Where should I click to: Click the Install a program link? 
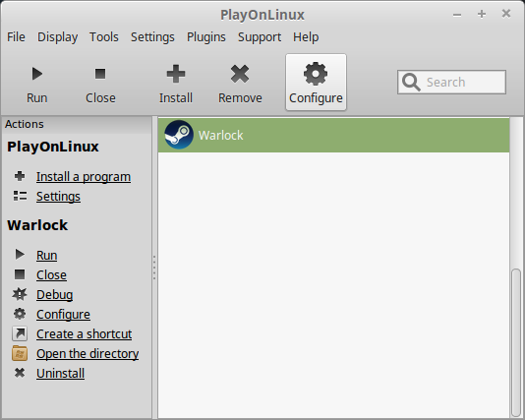(x=84, y=176)
